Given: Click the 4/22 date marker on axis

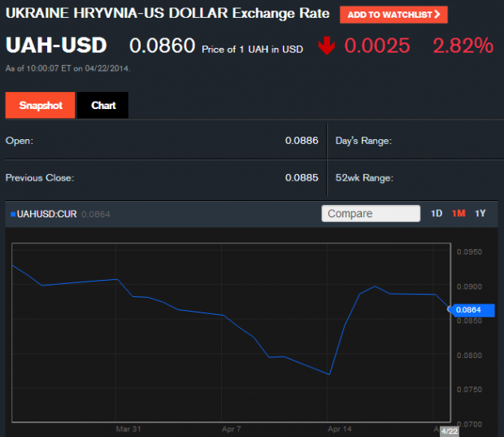Looking at the screenshot, I should (x=451, y=430).
